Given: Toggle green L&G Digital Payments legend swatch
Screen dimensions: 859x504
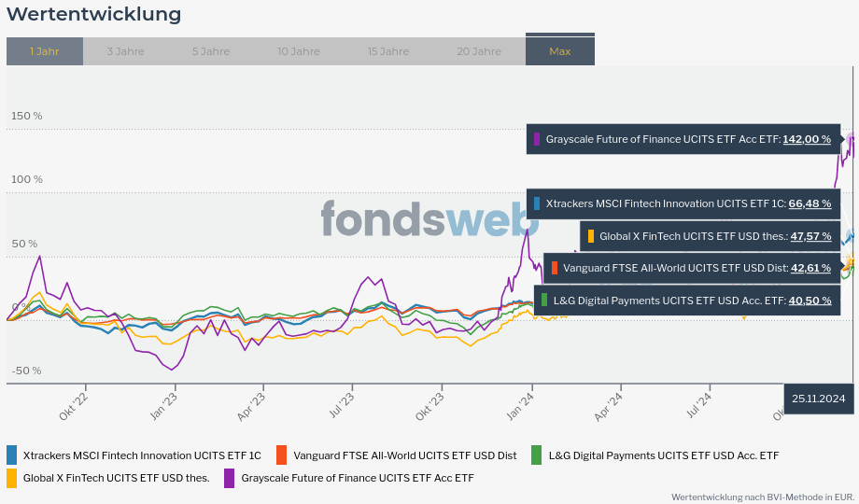Looking at the screenshot, I should click(x=536, y=455).
